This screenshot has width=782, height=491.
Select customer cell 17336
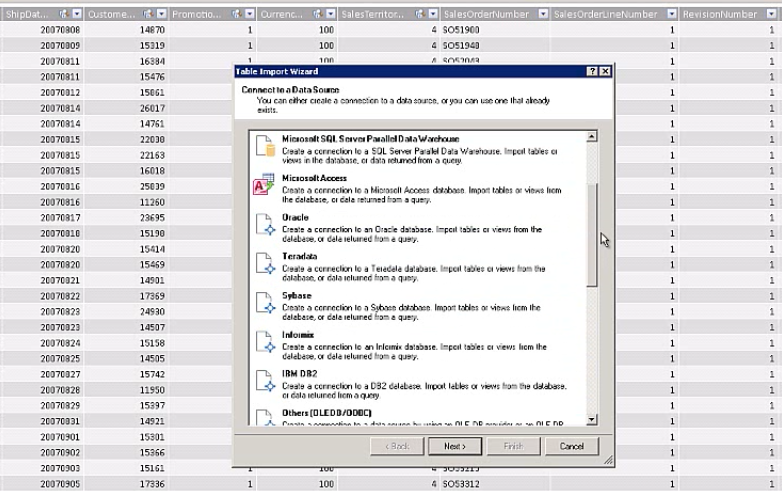pos(126,484)
